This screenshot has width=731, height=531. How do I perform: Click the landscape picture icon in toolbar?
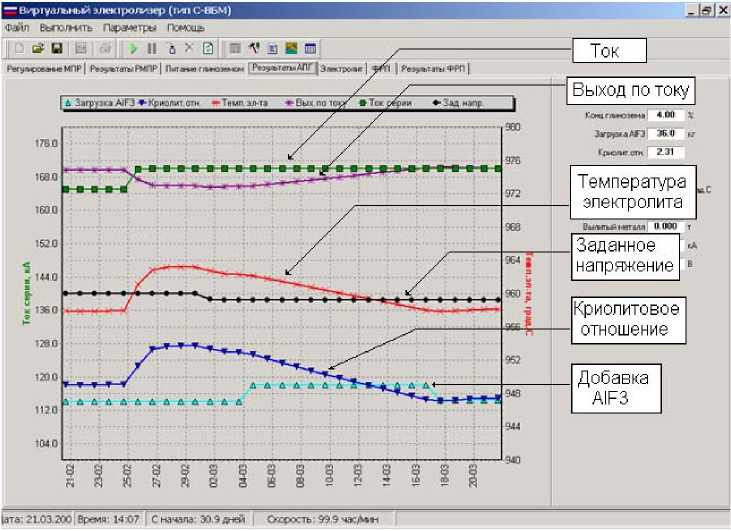[291, 48]
